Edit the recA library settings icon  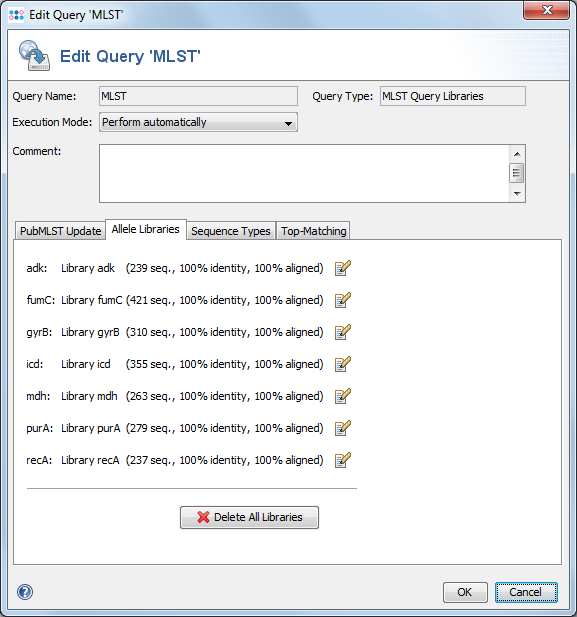pyautogui.click(x=342, y=460)
